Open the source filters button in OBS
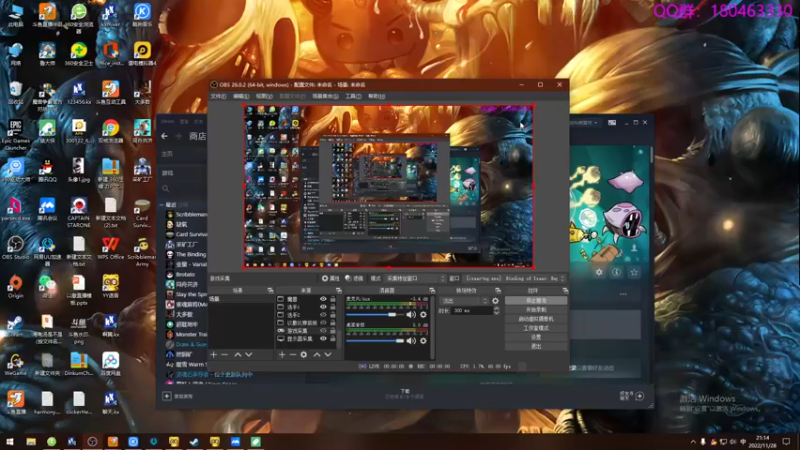The height and width of the screenshot is (450, 800). 354,279
